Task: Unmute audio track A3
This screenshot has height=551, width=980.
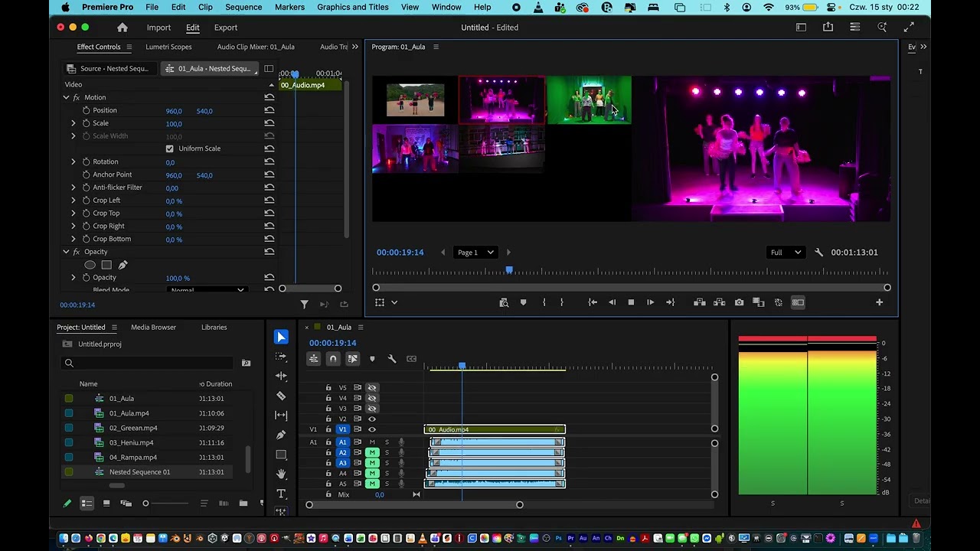Action: (x=372, y=463)
